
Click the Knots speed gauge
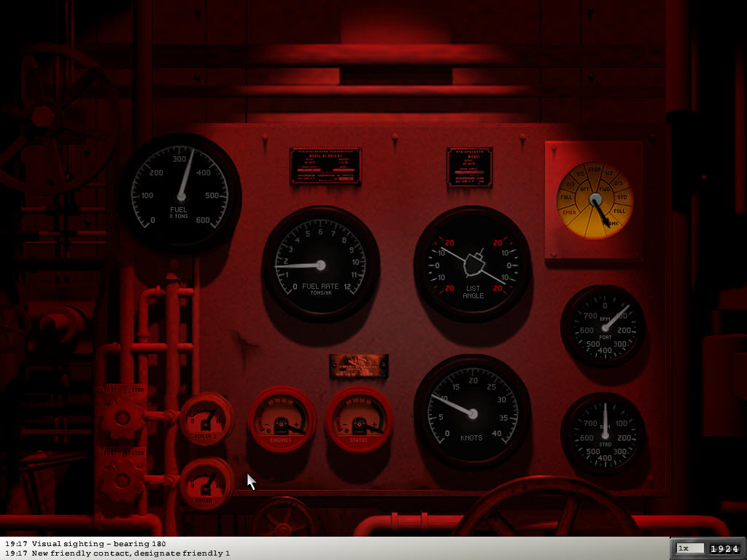(x=472, y=413)
